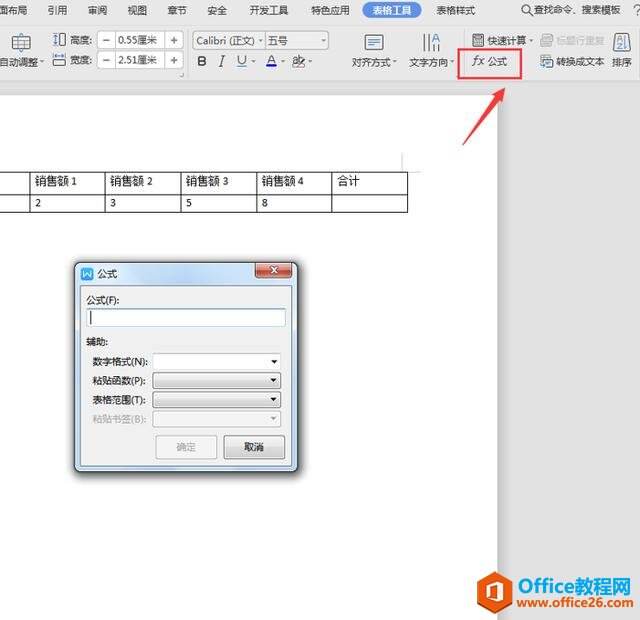Viewport: 640px width, 620px height.
Task: Click 取消 to cancel the formula dialog
Action: click(254, 447)
